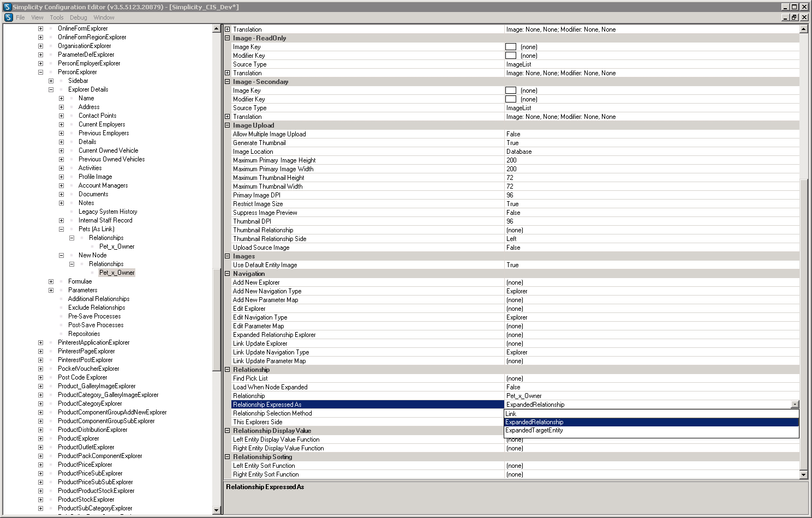Select OnlineFormExplorer in the tree
The image size is (812, 518).
click(83, 28)
